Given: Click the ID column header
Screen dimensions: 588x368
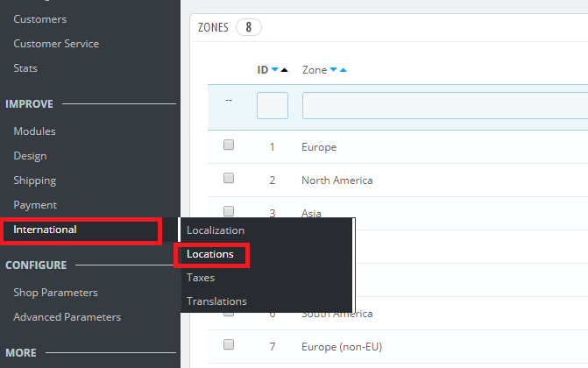Looking at the screenshot, I should [263, 70].
